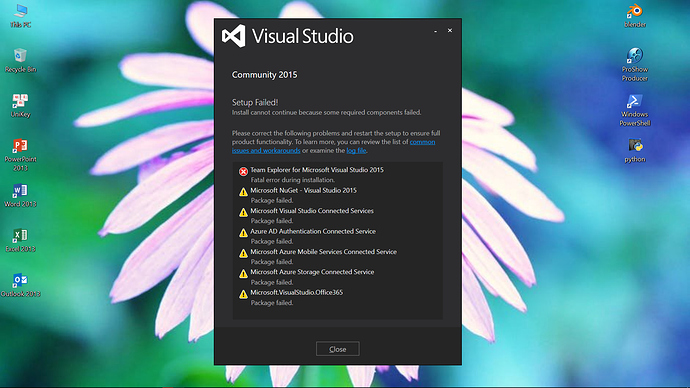690x388 pixels.
Task: Click warning icon beside Azure Mobile Services
Action: [243, 253]
